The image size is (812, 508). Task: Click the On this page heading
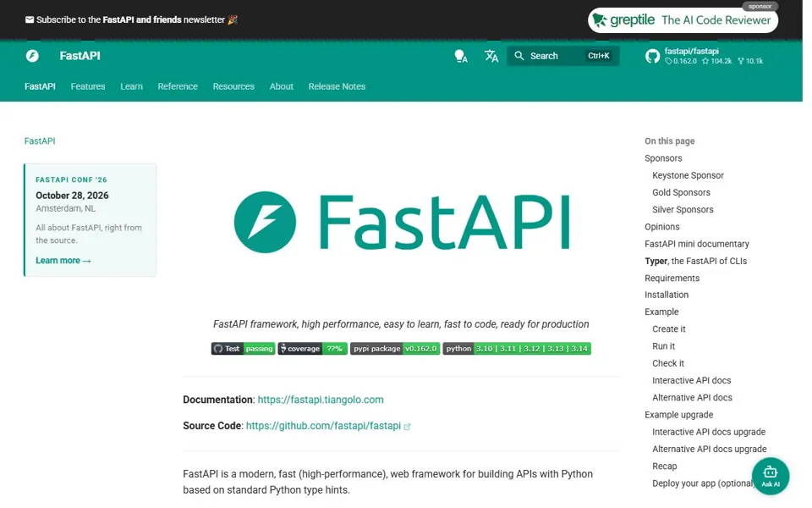[x=670, y=141]
